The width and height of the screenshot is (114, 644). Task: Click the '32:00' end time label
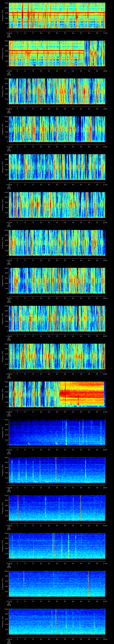[x=105, y=601]
